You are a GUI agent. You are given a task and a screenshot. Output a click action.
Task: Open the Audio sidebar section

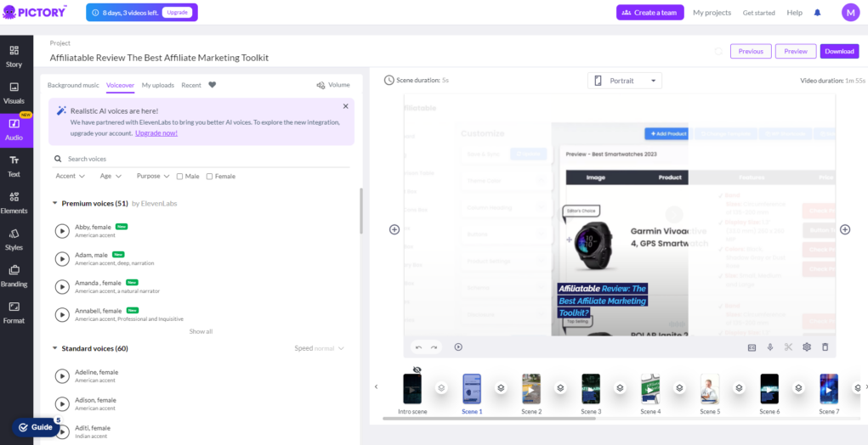coord(14,129)
